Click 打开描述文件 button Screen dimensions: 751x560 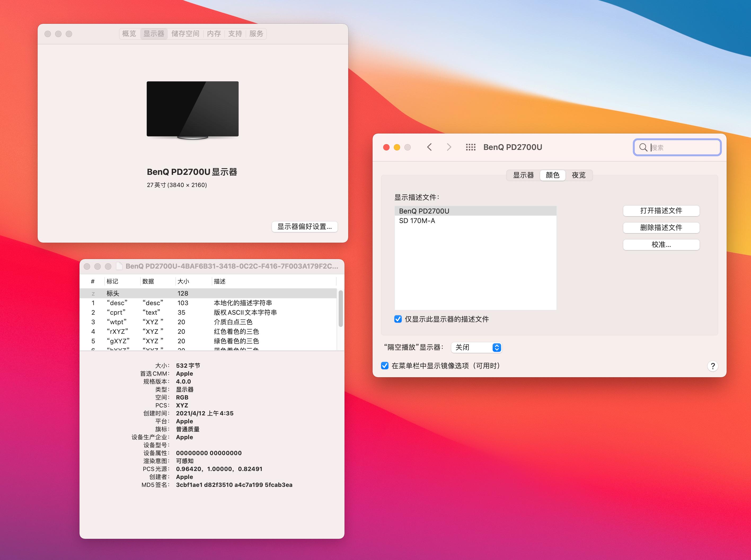click(x=660, y=211)
